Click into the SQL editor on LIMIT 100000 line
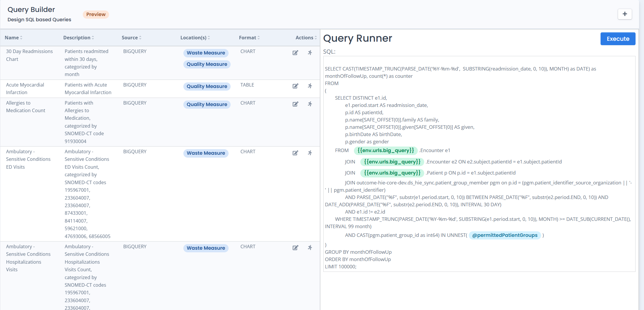Image resolution: width=644 pixels, height=310 pixels. pyautogui.click(x=341, y=267)
